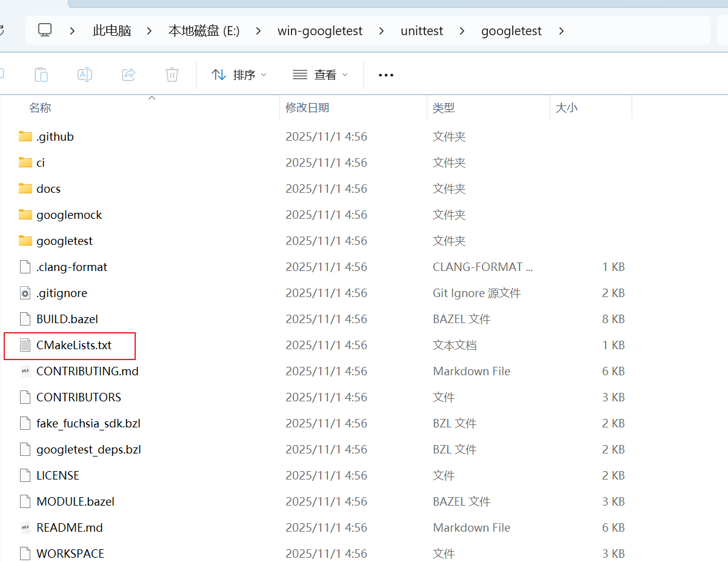Image resolution: width=728 pixels, height=562 pixels.
Task: Open the 查看 view dropdown
Action: point(320,75)
